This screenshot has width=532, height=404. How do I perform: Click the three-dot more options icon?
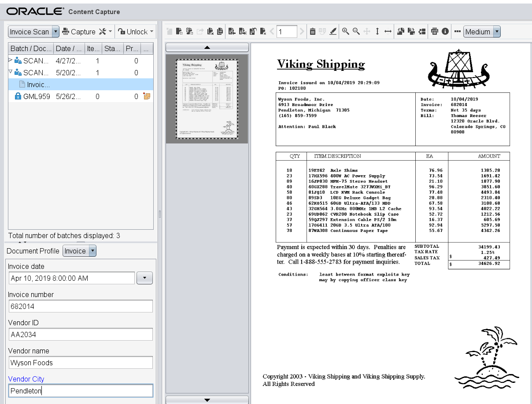click(458, 31)
